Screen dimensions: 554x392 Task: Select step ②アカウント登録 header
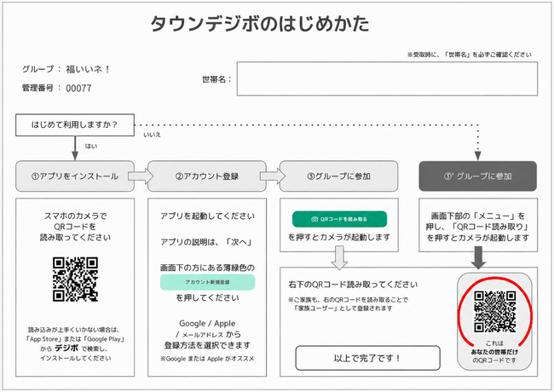pos(207,176)
